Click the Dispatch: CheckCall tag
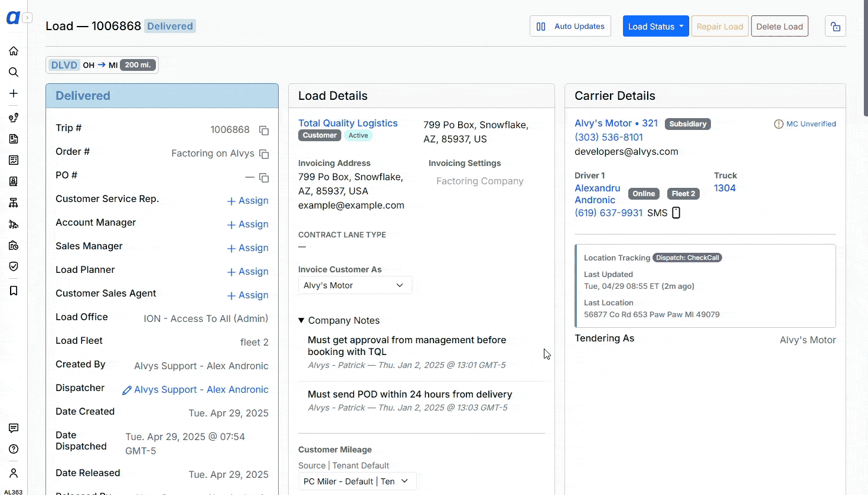This screenshot has width=868, height=495. 687,258
